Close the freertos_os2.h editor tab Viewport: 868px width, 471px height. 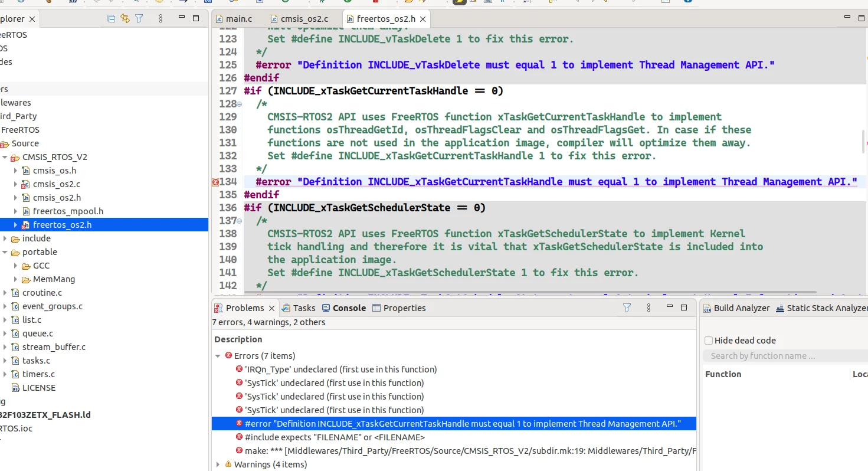422,19
